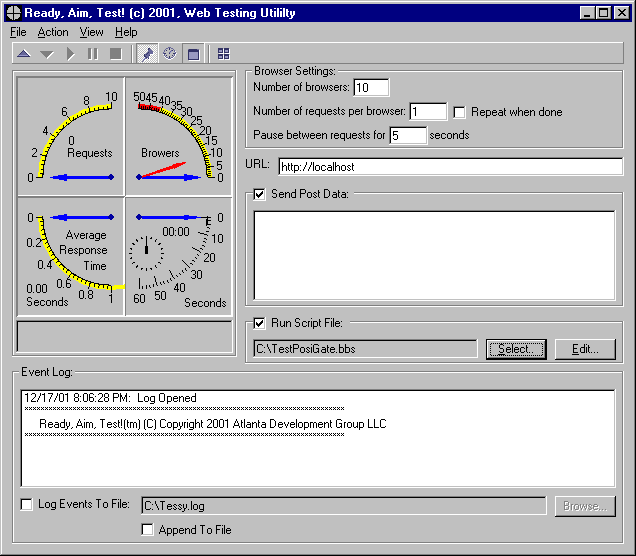Image resolution: width=636 pixels, height=556 pixels.
Task: Click the 'Event Log:' group label
Action: pyautogui.click(x=47, y=372)
